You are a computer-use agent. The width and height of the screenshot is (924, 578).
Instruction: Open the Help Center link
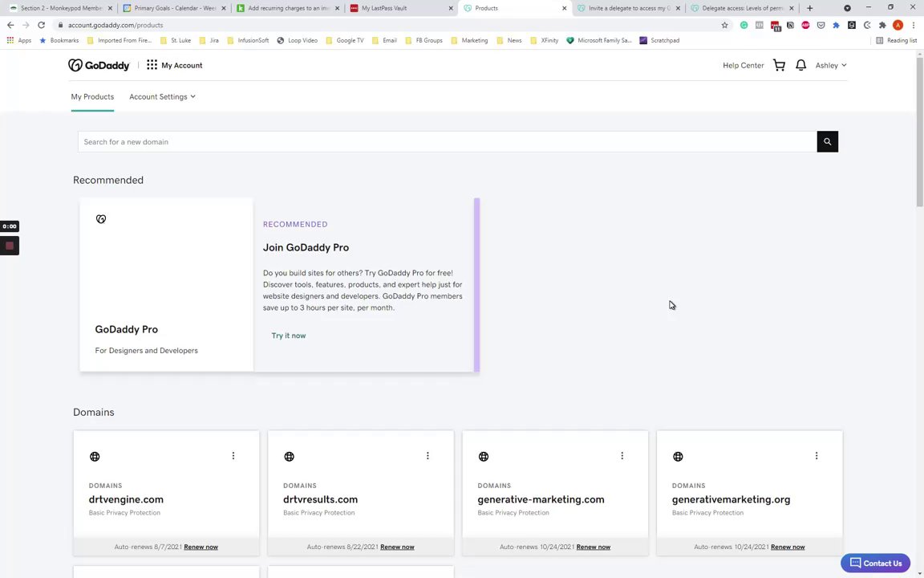(x=743, y=65)
